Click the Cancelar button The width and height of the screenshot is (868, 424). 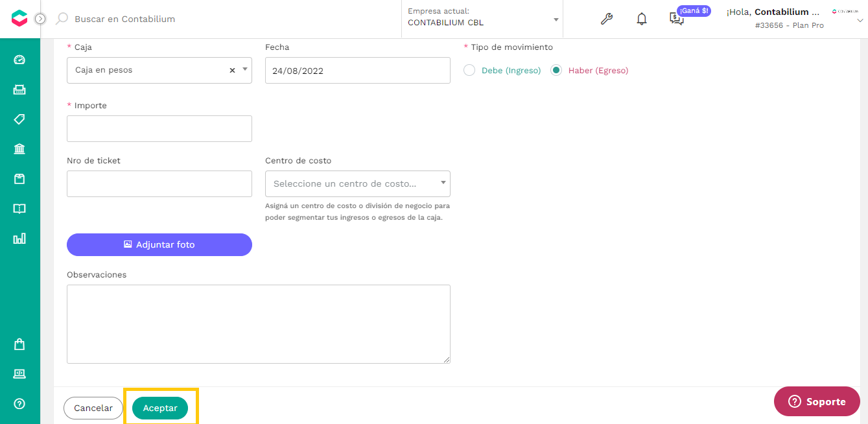coord(93,408)
